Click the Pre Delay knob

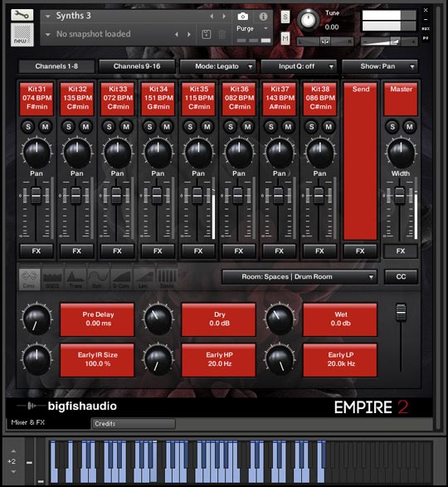point(37,319)
